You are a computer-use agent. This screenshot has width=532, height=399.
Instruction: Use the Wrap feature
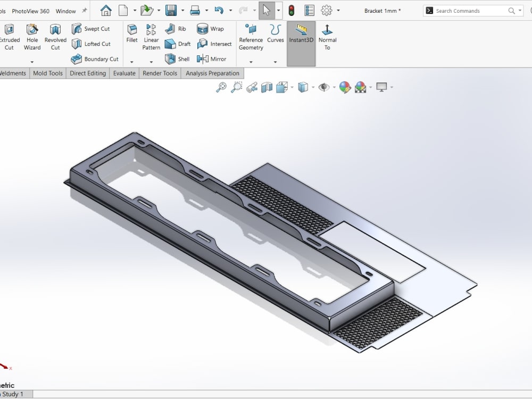pyautogui.click(x=210, y=29)
